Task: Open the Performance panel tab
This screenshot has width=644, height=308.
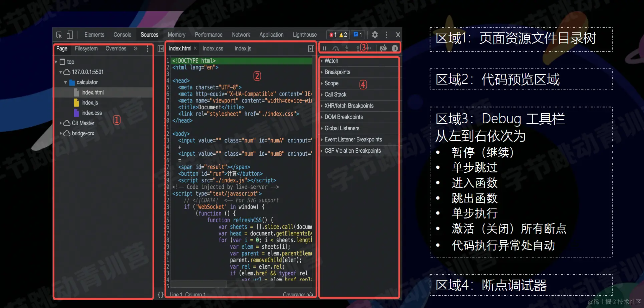Action: (209, 35)
